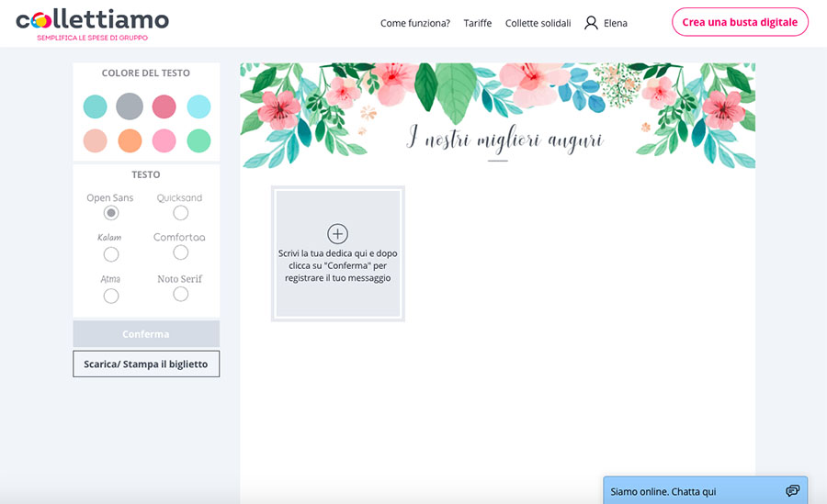827x504 pixels.
Task: Click the floral banner with I nostri migliori auguri
Action: [x=497, y=116]
